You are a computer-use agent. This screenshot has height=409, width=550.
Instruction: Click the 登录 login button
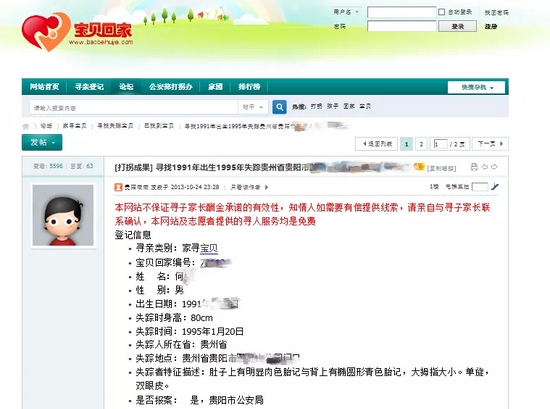click(x=457, y=26)
